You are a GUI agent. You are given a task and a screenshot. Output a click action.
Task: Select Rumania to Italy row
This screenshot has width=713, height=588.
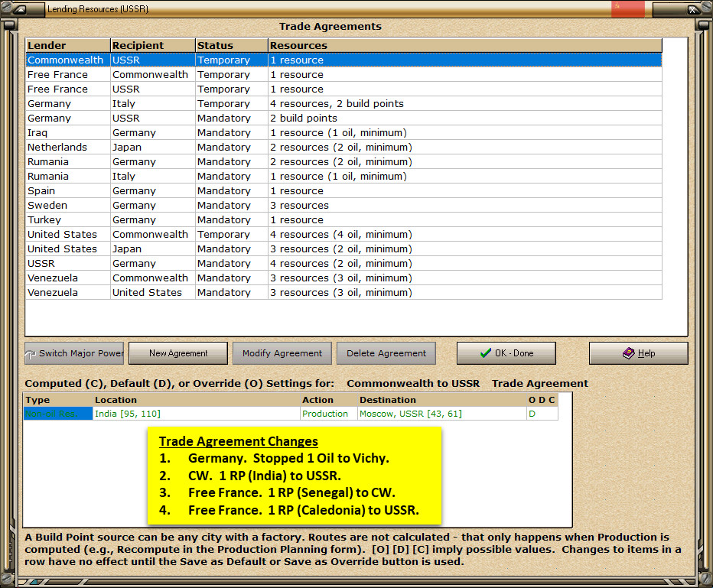(x=343, y=177)
